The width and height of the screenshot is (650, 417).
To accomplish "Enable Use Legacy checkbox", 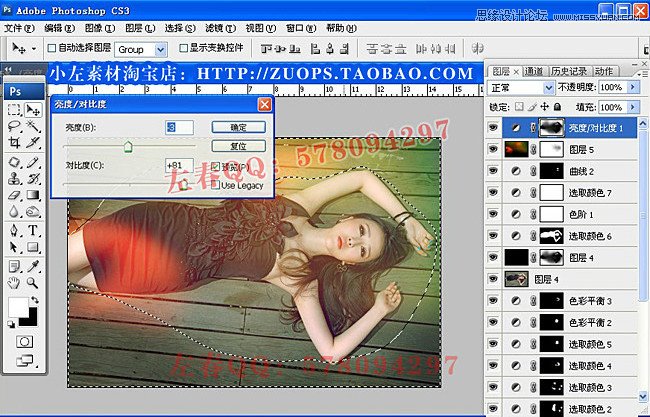I will pos(215,185).
